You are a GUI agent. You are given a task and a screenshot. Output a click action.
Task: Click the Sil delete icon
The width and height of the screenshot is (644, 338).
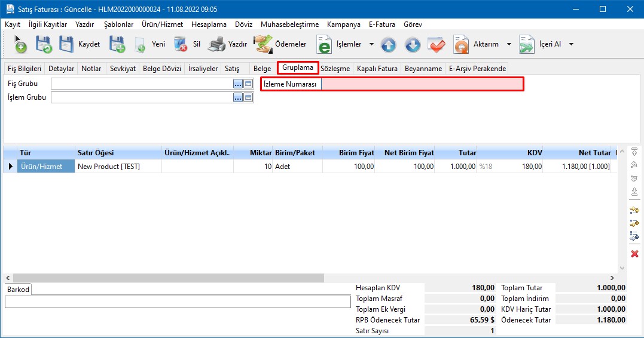(181, 44)
